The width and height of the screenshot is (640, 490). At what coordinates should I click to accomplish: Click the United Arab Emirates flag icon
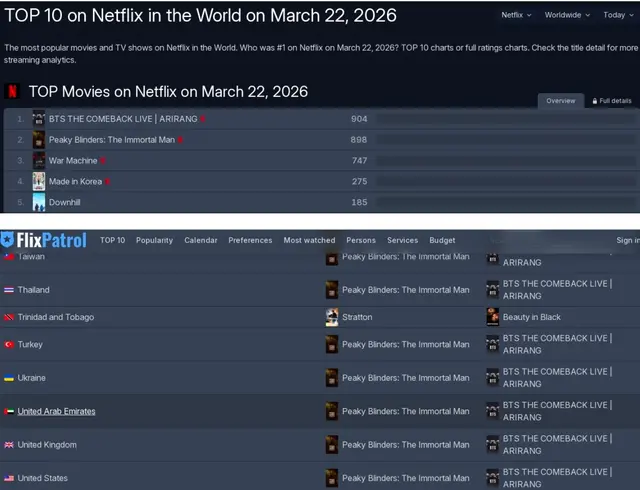[x=9, y=412]
